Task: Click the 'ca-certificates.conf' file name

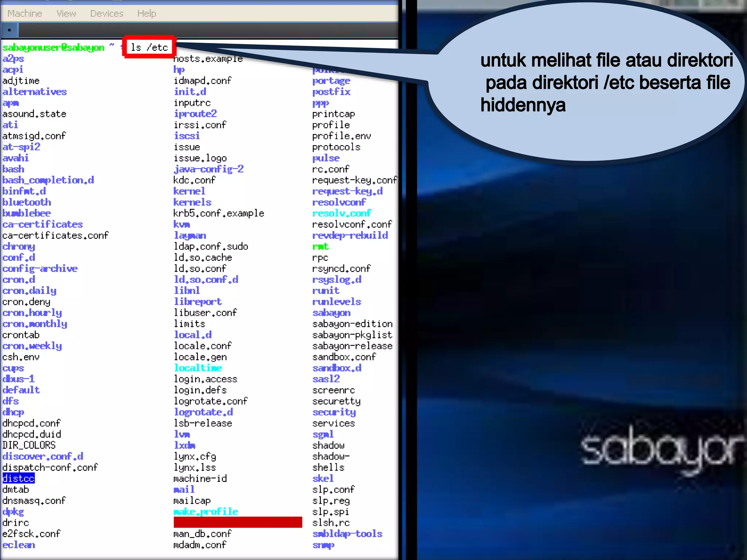Action: [55, 236]
